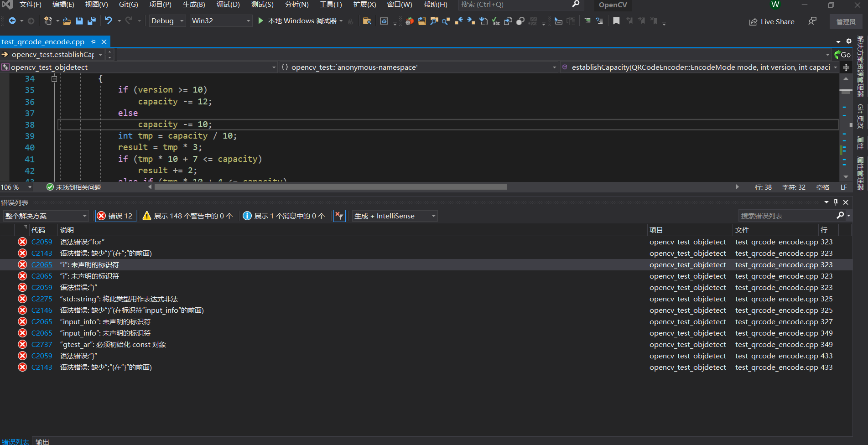The width and height of the screenshot is (868, 445).
Task: Open the 扩展(X) menu
Action: point(365,5)
